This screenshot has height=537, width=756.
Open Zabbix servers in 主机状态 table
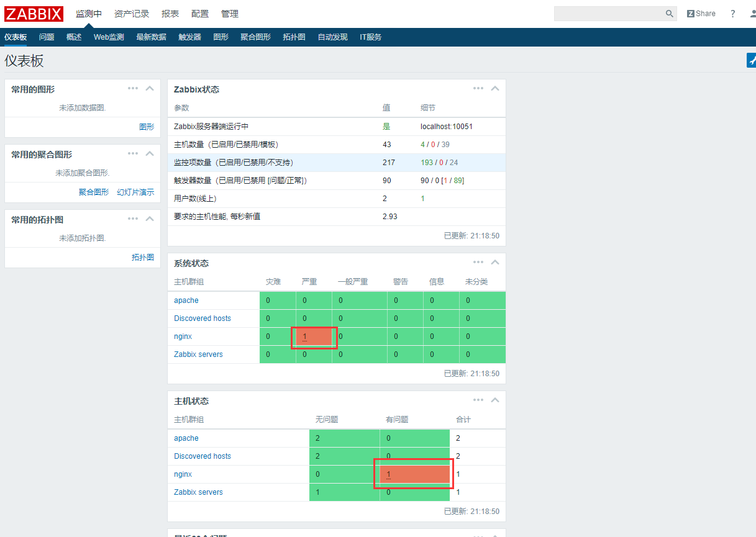pos(198,492)
